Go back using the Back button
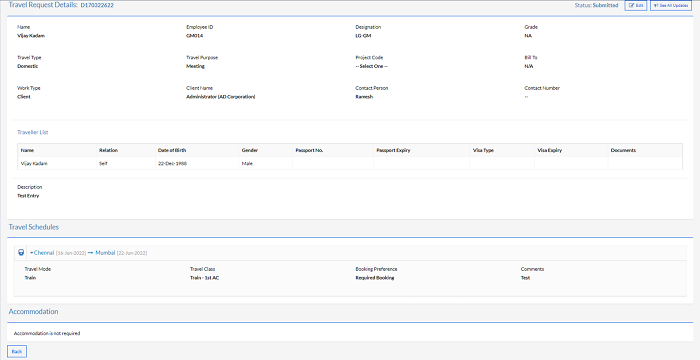 click(17, 352)
